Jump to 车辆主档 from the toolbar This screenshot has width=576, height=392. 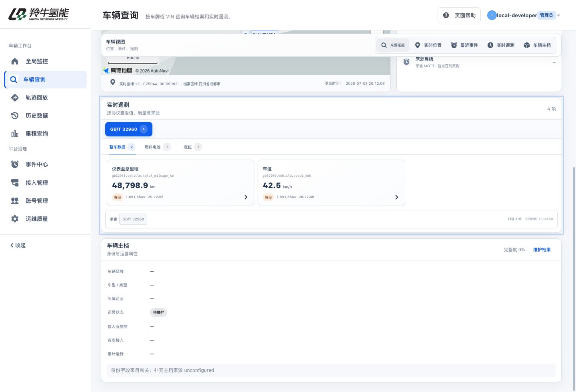537,45
